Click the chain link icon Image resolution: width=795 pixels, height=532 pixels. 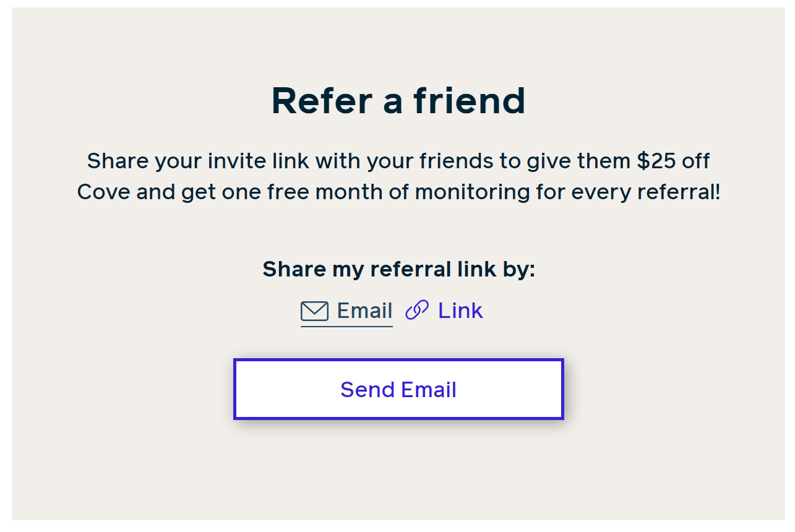[417, 310]
